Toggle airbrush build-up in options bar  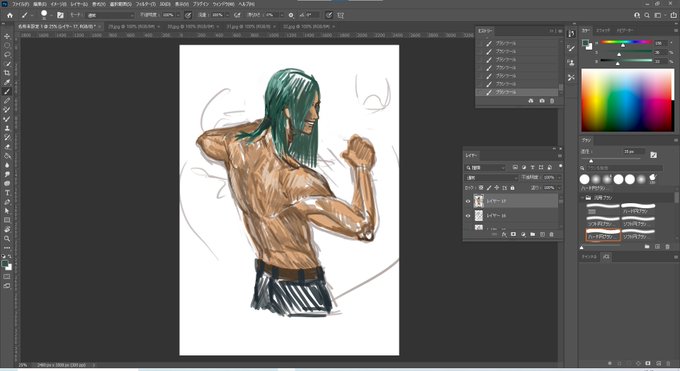237,15
